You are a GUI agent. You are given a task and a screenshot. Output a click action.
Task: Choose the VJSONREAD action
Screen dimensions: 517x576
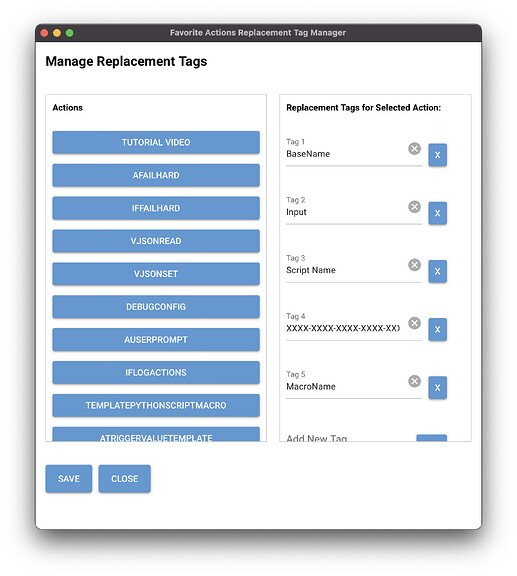(156, 241)
